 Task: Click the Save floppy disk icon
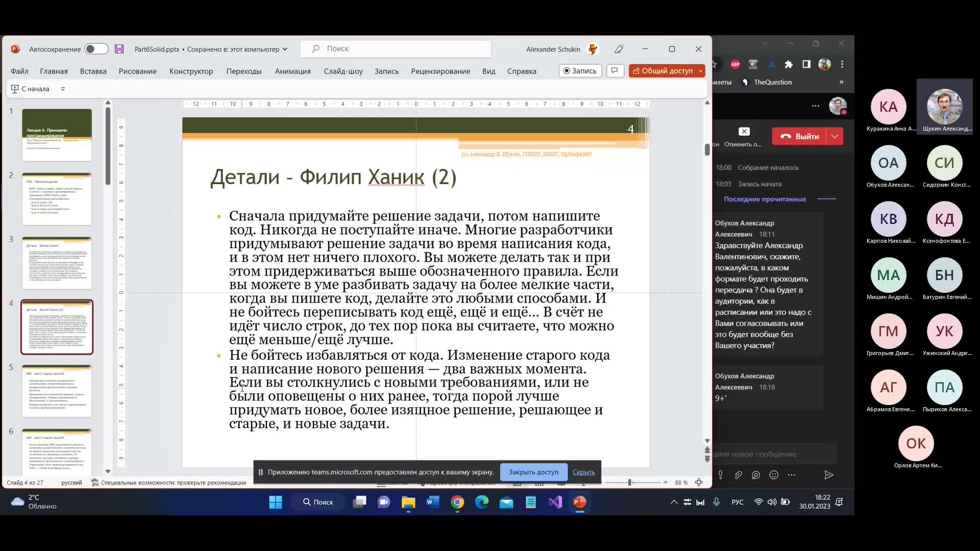pos(119,49)
